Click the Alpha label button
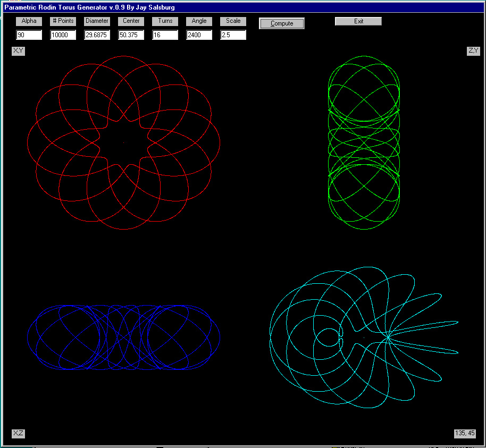This screenshot has width=486, height=448. (x=29, y=21)
